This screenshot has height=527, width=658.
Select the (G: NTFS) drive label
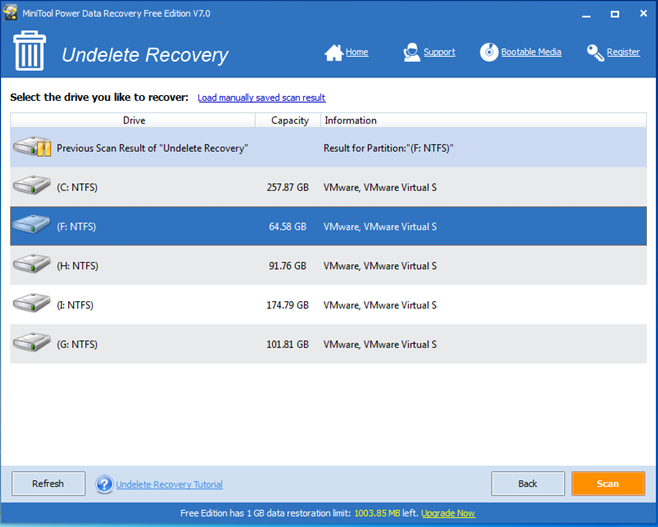click(x=77, y=344)
